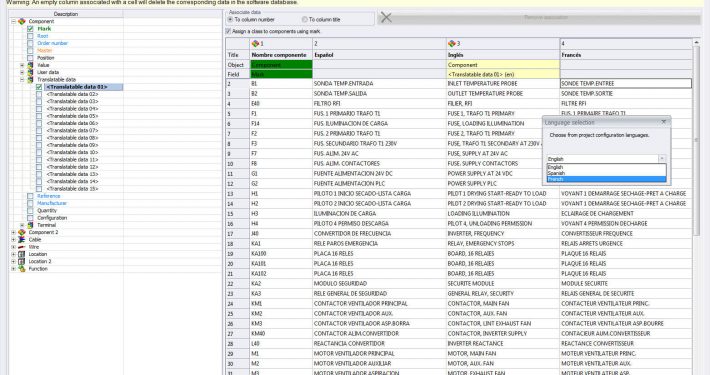Select the To column title radio
Image resolution: width=710 pixels, height=375 pixels.
tap(305, 19)
